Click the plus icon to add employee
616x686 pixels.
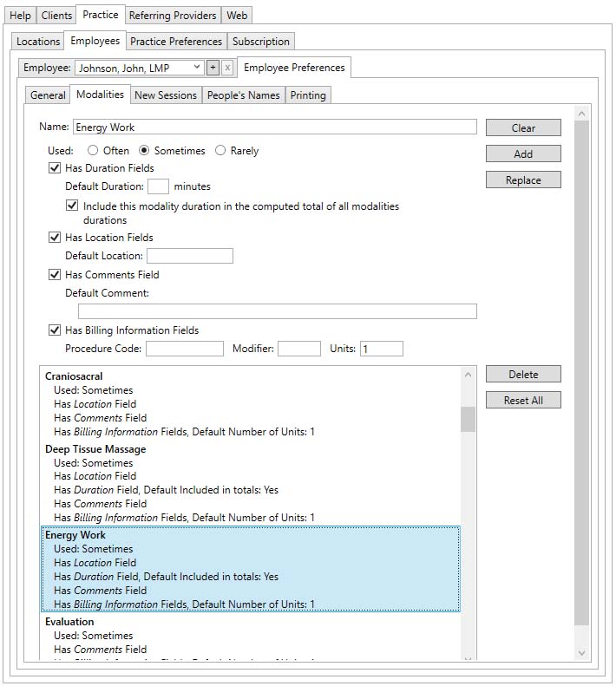click(213, 68)
